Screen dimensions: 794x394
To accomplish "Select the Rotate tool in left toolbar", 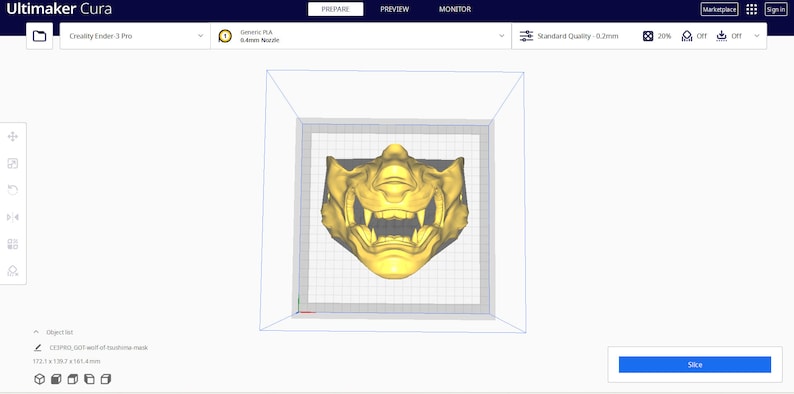I will [13, 190].
